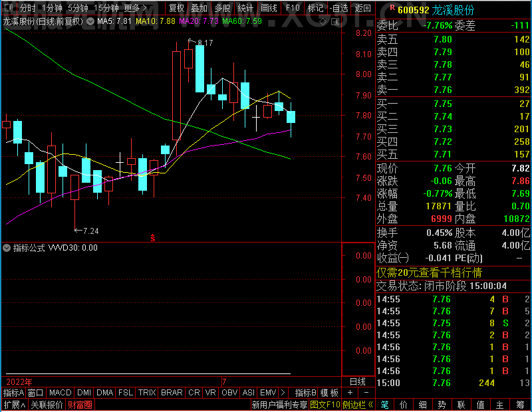This screenshot has width=532, height=412.
Task: Click 仅需20元查看千档行情 promo link
Action: (x=429, y=272)
